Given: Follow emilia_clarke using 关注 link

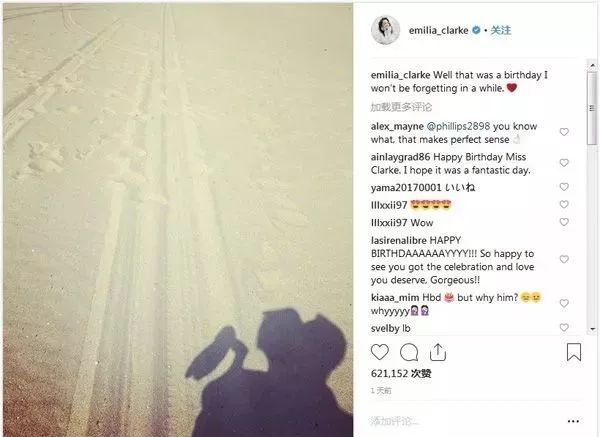Looking at the screenshot, I should (x=501, y=30).
